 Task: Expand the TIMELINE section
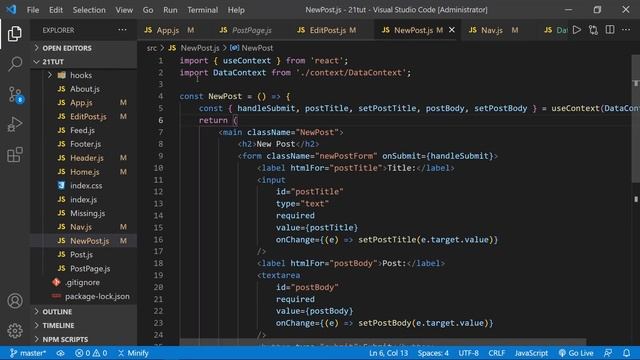click(x=84, y=325)
